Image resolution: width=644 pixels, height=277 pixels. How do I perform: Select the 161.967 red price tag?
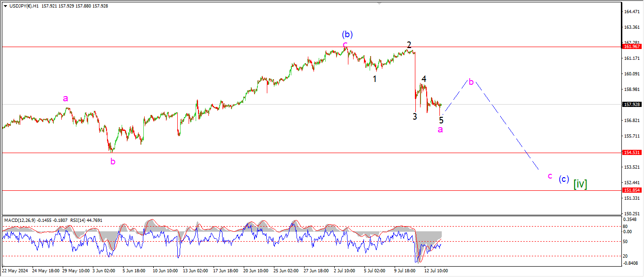click(x=631, y=47)
